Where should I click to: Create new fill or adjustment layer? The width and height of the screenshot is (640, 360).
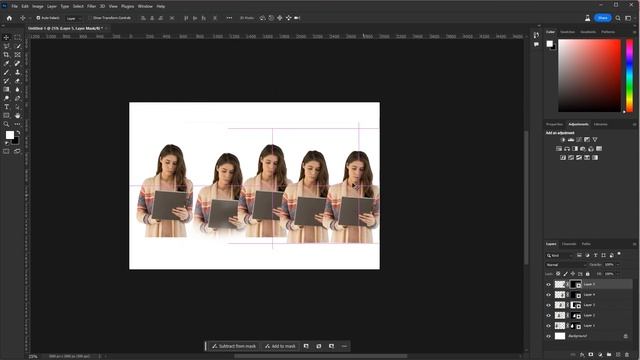(x=600, y=355)
